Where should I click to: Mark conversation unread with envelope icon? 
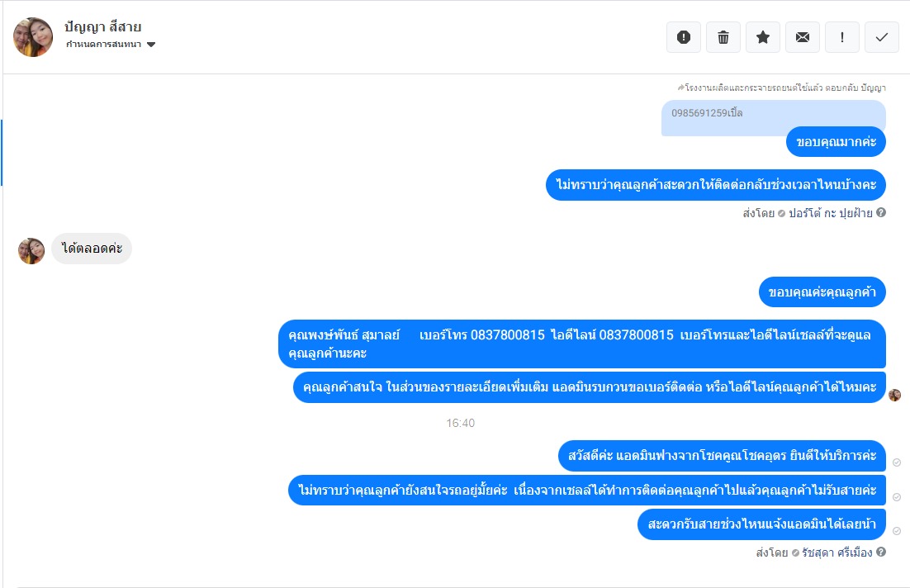pyautogui.click(x=803, y=37)
